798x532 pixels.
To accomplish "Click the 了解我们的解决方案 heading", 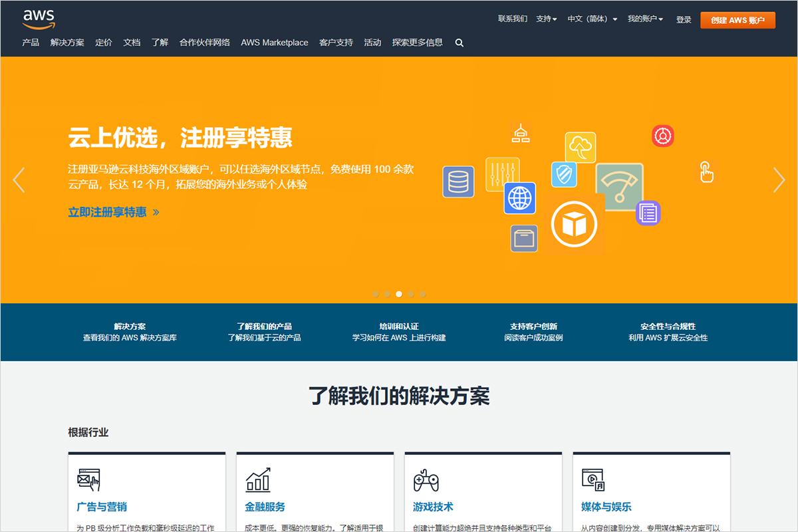I will [399, 396].
